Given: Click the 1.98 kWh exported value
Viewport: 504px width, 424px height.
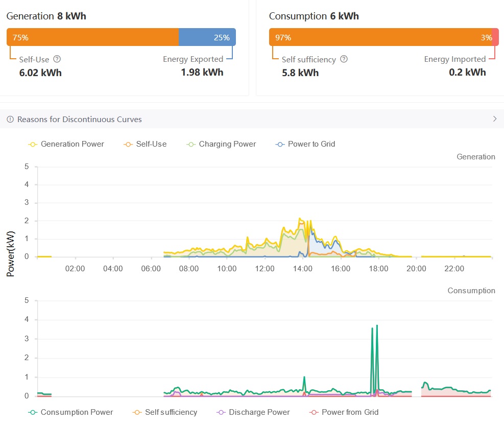Looking at the screenshot, I should point(202,73).
